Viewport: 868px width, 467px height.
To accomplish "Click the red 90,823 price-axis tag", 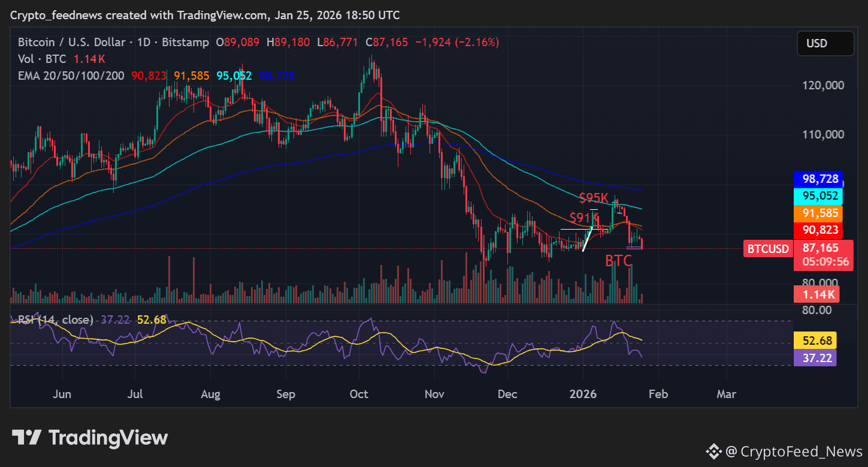I will (818, 230).
